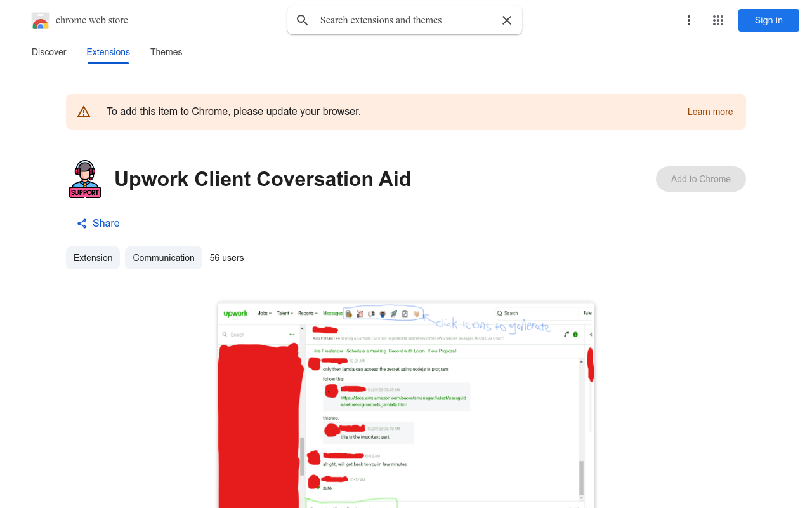Click the search magnifier icon
The height and width of the screenshot is (508, 812).
pos(303,20)
